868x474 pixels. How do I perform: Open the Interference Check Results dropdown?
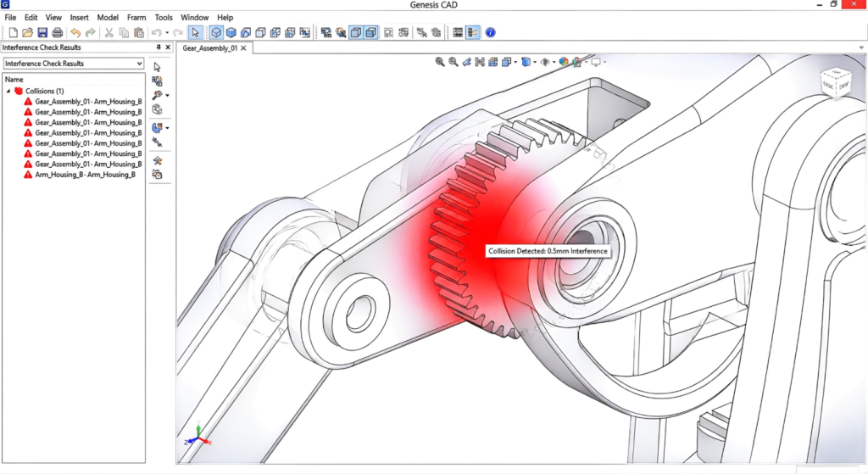coord(139,64)
